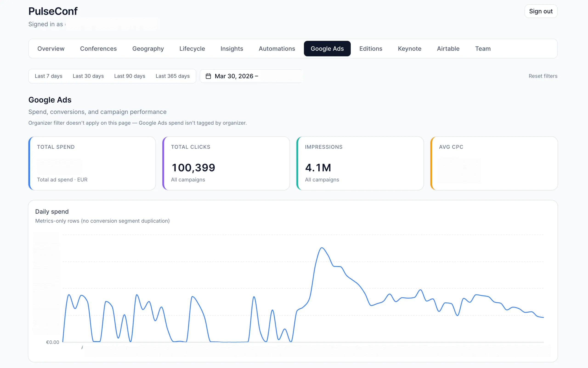
Task: Click the 'Total ad spend · EUR' caption
Action: (x=62, y=180)
